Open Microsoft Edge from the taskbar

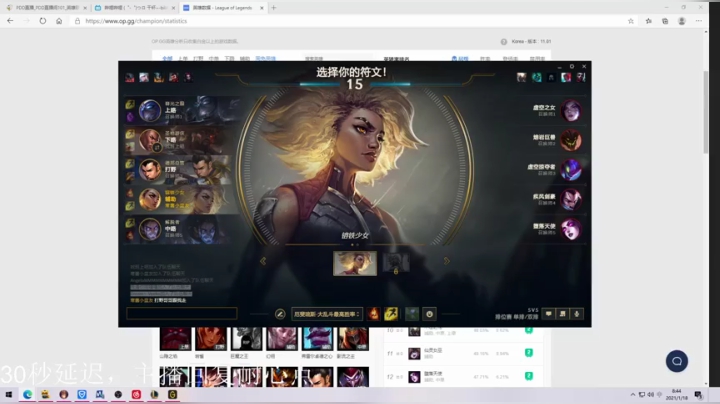point(28,394)
